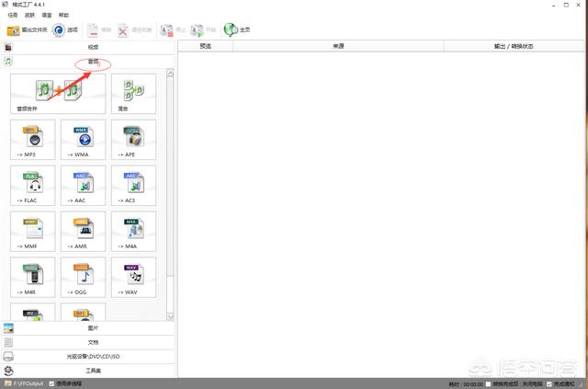Image resolution: width=588 pixels, height=389 pixels.
Task: Toggle the completion notification (完成通知) checkbox
Action: coord(549,383)
